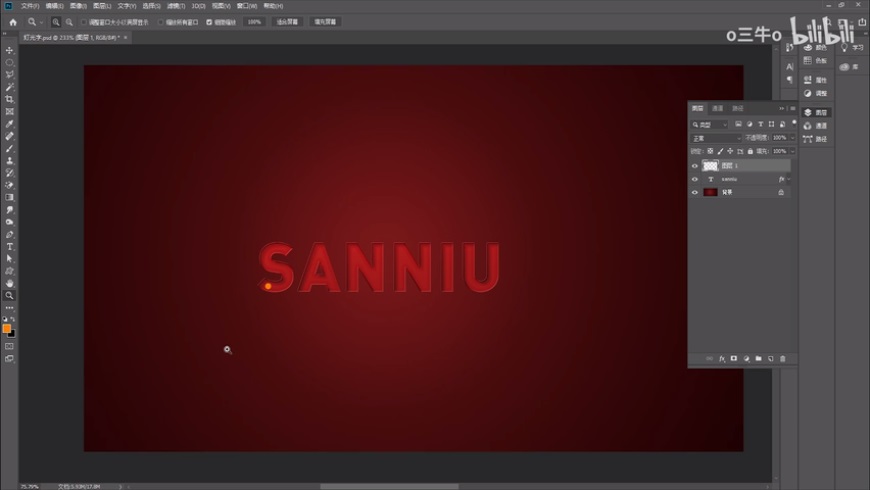Viewport: 870px width, 490px height.
Task: Click the delete layer trash icon
Action: point(783,358)
